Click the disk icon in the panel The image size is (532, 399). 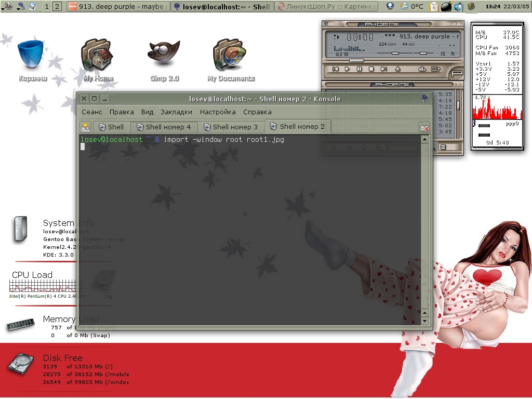click(x=32, y=6)
